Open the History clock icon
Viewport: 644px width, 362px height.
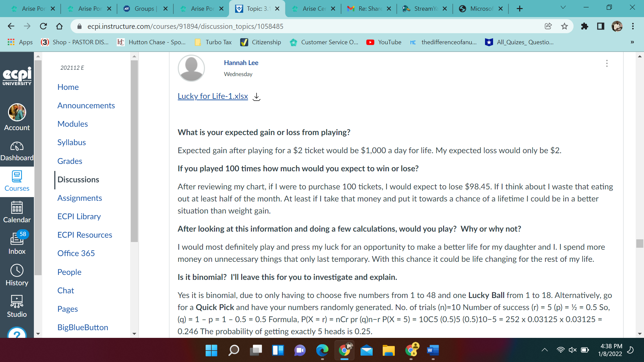coord(17,275)
